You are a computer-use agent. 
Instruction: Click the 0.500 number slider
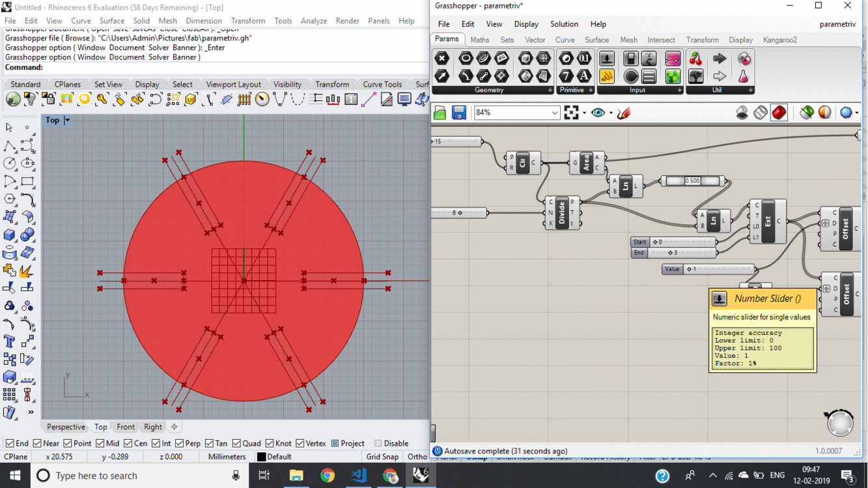[x=692, y=181]
